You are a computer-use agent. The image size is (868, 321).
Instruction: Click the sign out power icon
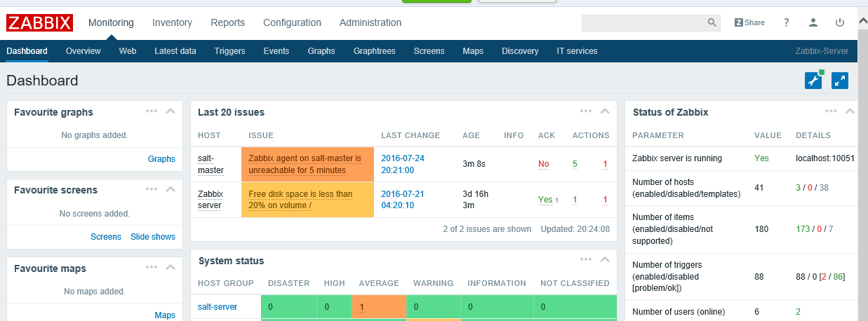coord(840,22)
